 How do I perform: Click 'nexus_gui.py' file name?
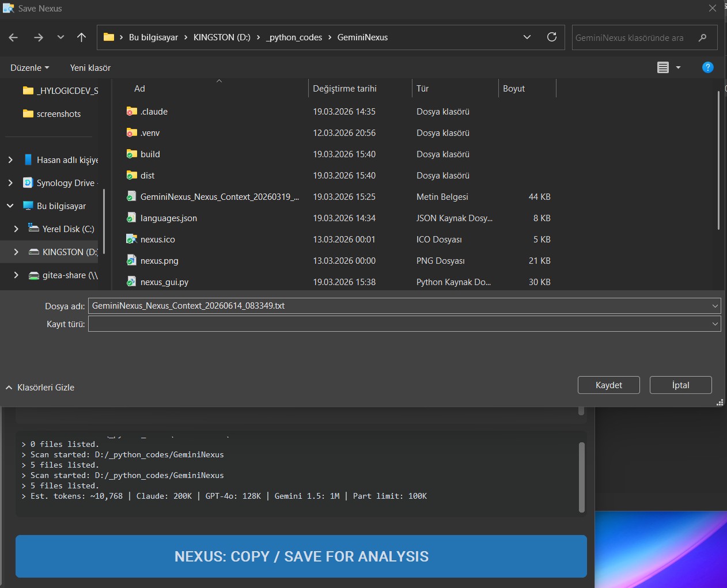point(164,282)
